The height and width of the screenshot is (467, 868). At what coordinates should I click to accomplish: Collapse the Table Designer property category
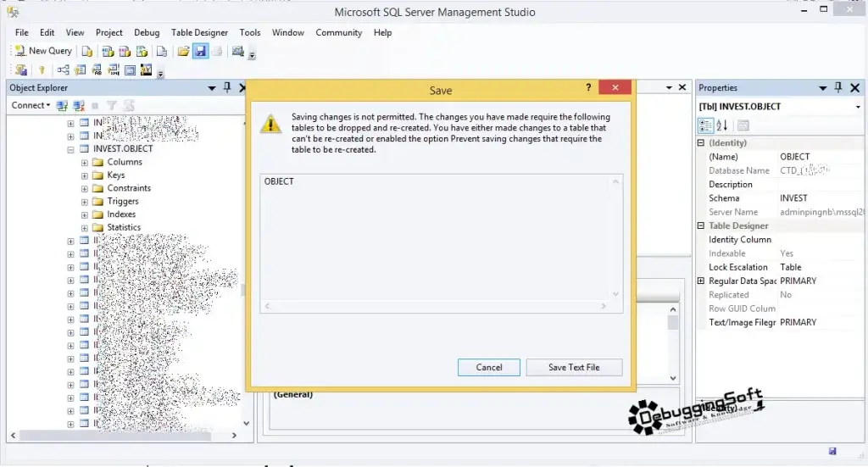(x=701, y=225)
